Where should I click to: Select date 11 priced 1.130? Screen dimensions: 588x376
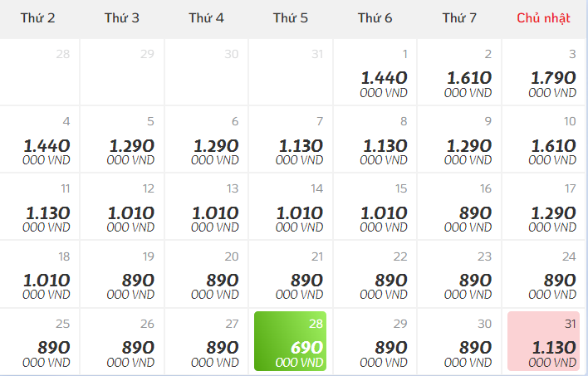[x=39, y=207]
